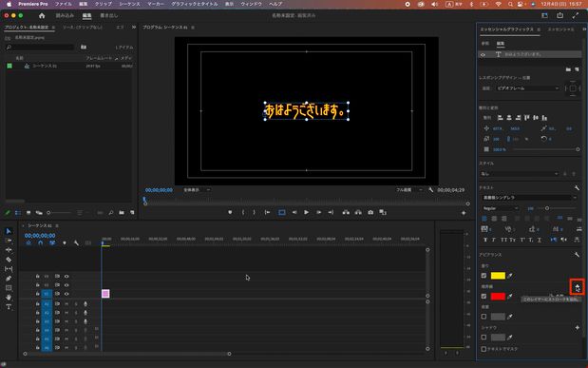588x368 pixels.
Task: Click the red stroke color swatch
Action: [x=498, y=297]
